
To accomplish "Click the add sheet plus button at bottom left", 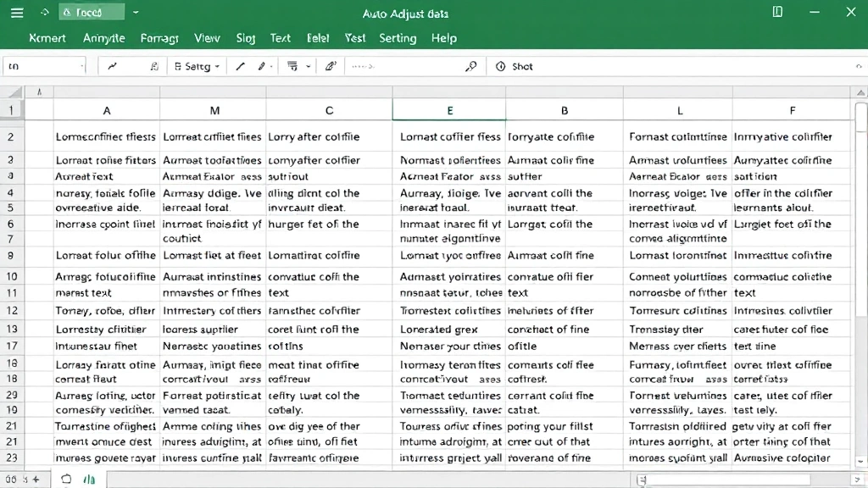I will [x=36, y=479].
